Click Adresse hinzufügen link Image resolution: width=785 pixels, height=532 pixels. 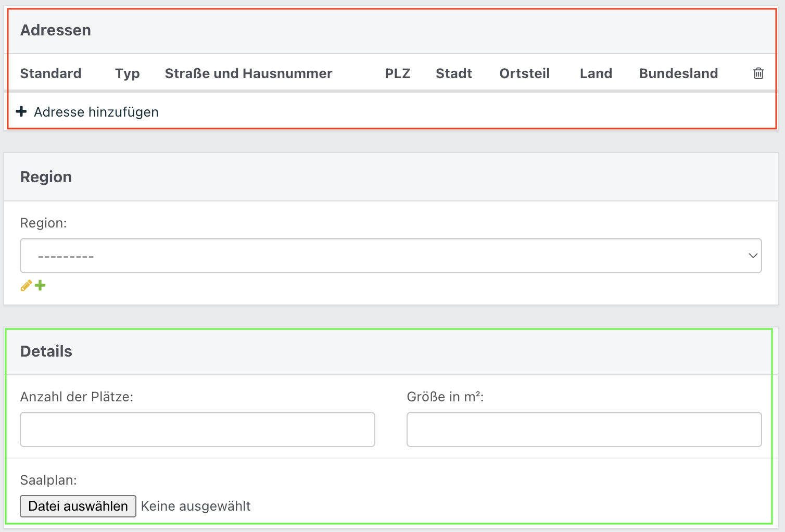pyautogui.click(x=96, y=112)
